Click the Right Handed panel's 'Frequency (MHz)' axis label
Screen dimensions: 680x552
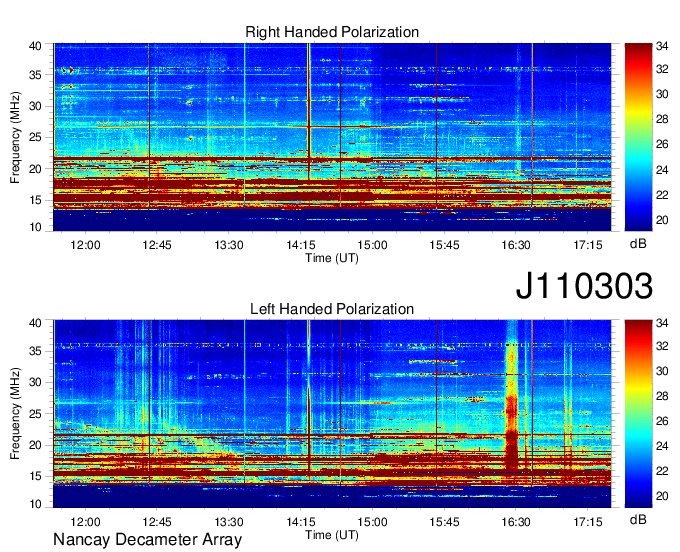[x=15, y=137]
